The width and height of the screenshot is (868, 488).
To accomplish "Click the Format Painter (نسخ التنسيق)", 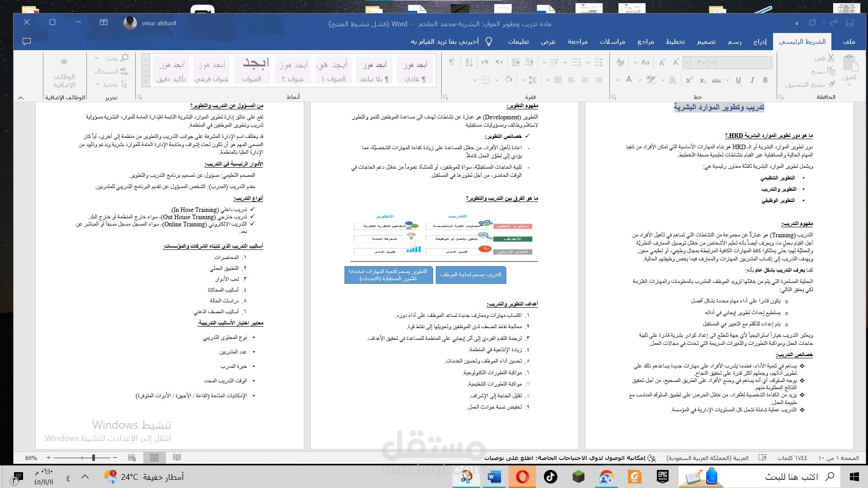I will point(810,84).
